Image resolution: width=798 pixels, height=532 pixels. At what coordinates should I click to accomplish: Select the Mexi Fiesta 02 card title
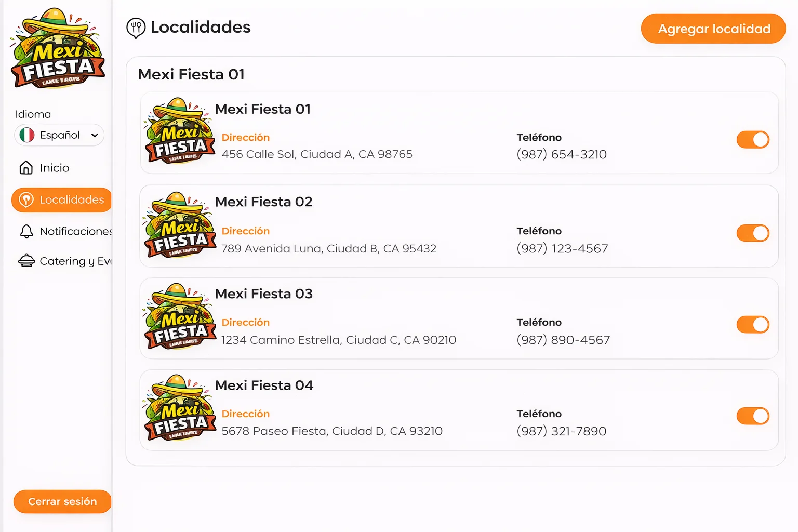[x=264, y=202]
